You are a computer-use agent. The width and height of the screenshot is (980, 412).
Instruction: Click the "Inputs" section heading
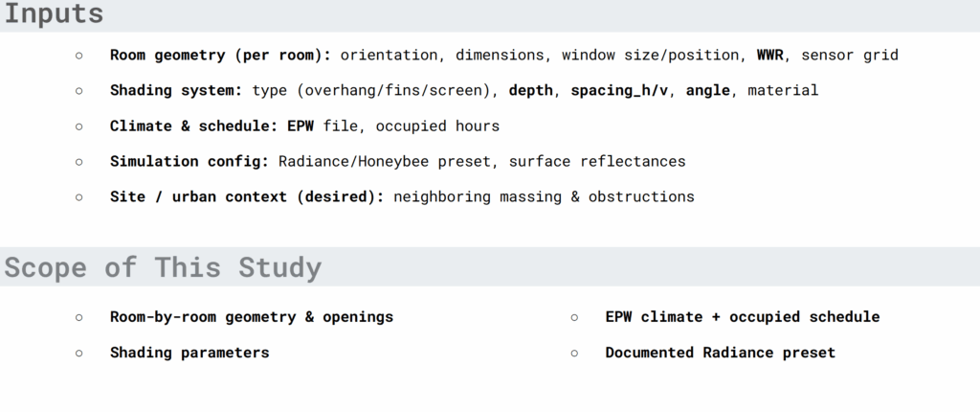coord(55,14)
